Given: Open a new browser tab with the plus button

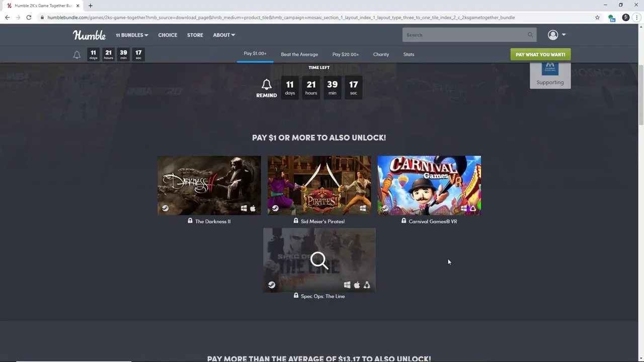Looking at the screenshot, I should click(91, 6).
